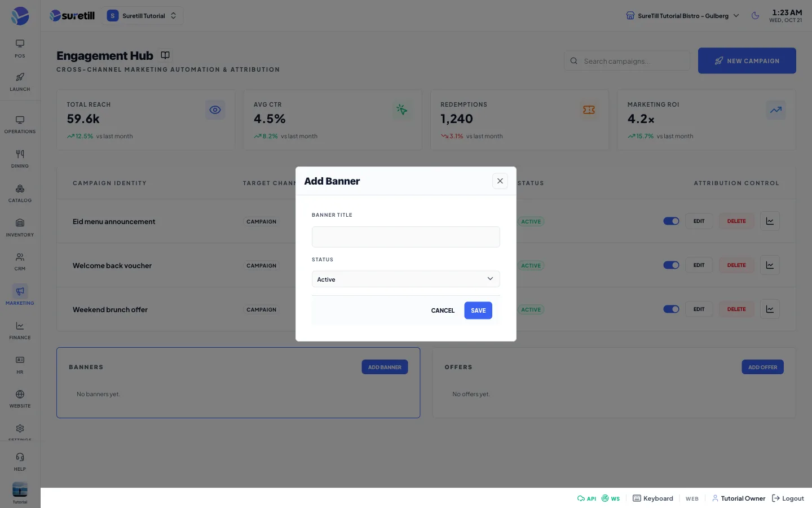The image size is (812, 508).
Task: Click the Add Offer button
Action: coord(762,367)
